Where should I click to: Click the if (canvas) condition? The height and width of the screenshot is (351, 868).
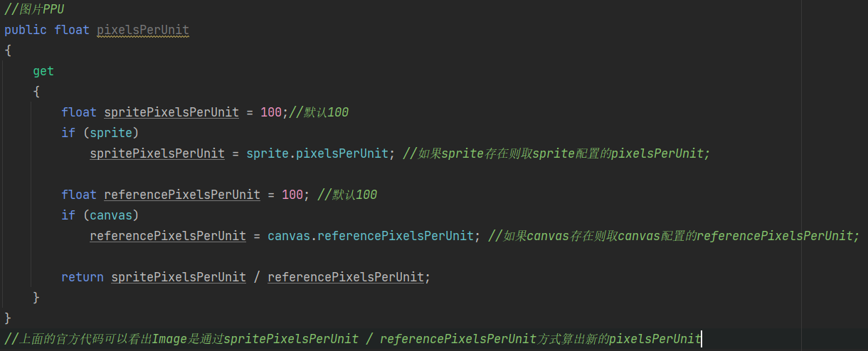[100, 215]
